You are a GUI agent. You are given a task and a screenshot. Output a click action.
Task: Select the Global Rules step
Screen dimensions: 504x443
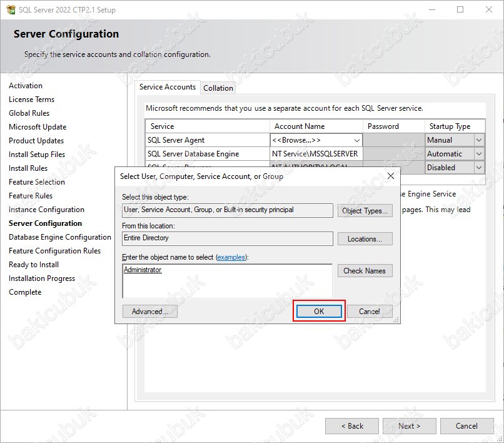coord(29,113)
